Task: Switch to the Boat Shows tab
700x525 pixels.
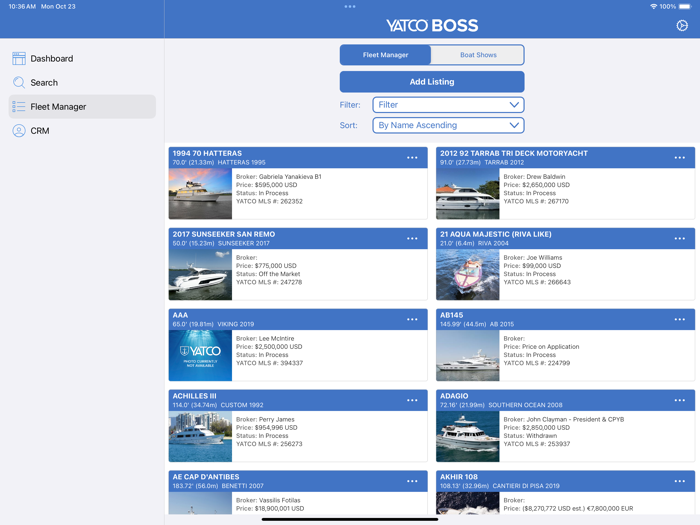Action: [x=478, y=55]
